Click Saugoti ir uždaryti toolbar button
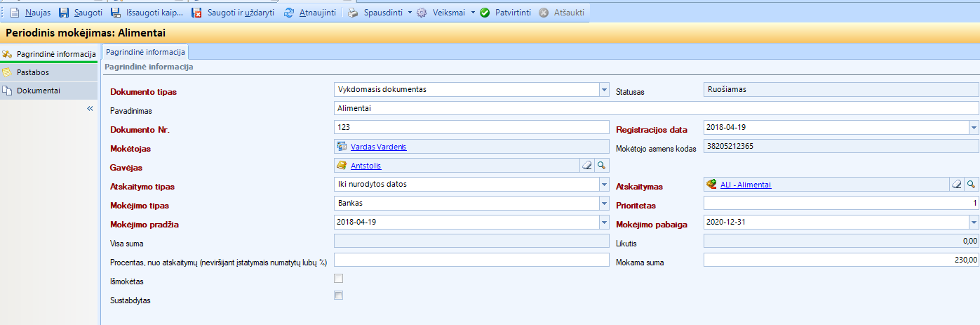 click(x=234, y=13)
